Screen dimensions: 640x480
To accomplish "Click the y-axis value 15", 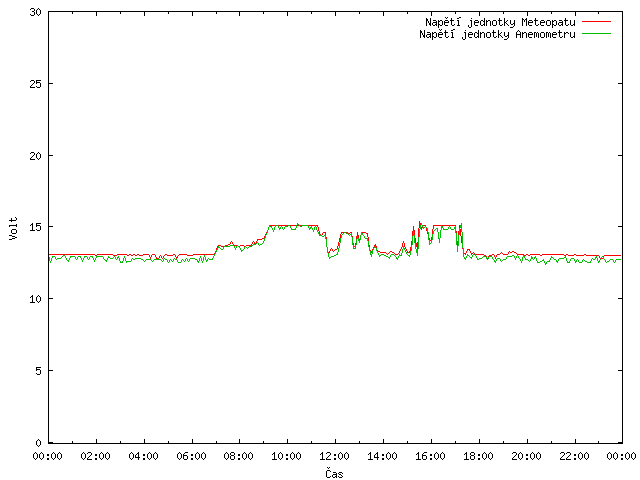I will coord(36,227).
